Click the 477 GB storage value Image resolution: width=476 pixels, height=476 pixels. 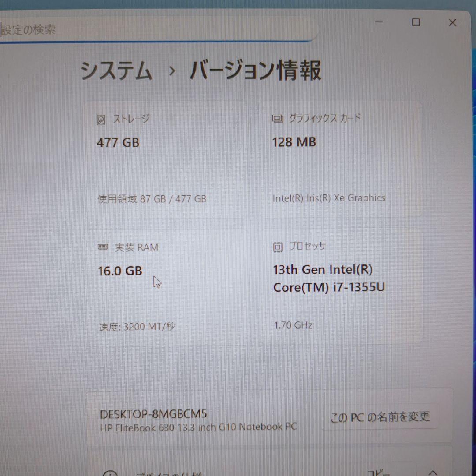coord(117,142)
